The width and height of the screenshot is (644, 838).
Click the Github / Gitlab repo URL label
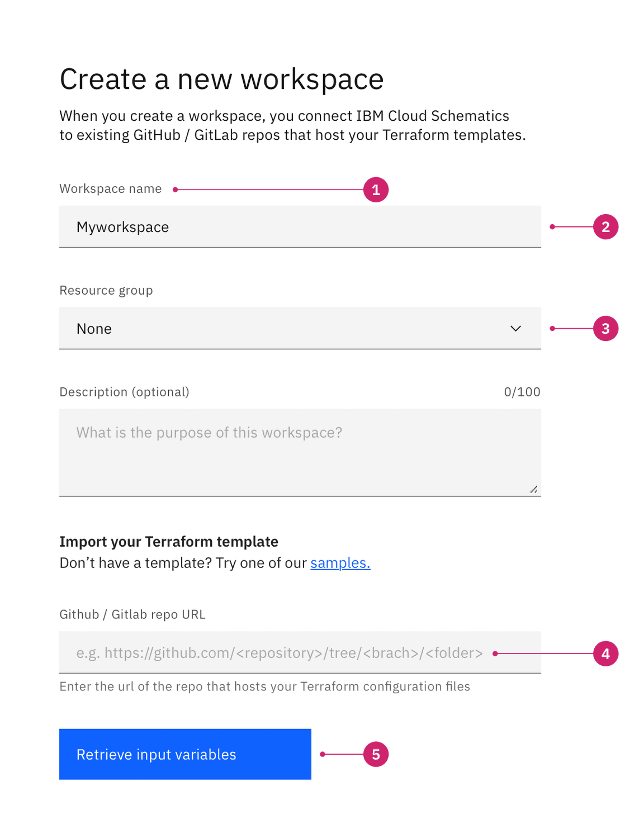[132, 614]
